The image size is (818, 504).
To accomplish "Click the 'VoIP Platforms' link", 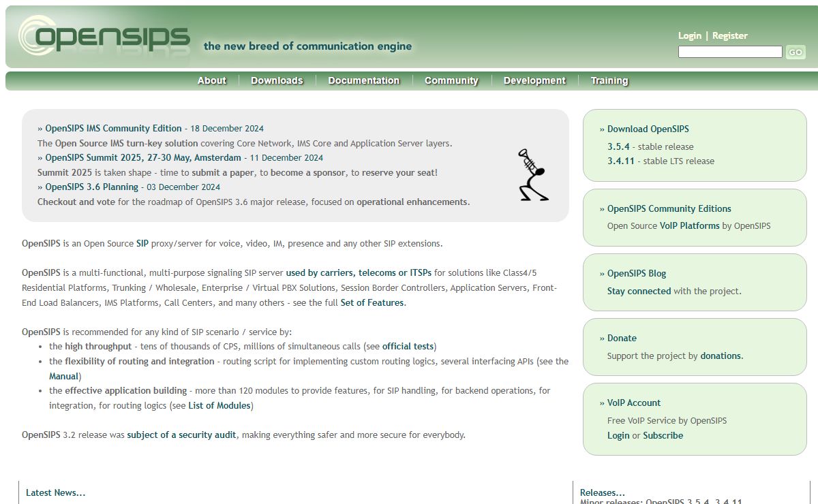I will (689, 225).
